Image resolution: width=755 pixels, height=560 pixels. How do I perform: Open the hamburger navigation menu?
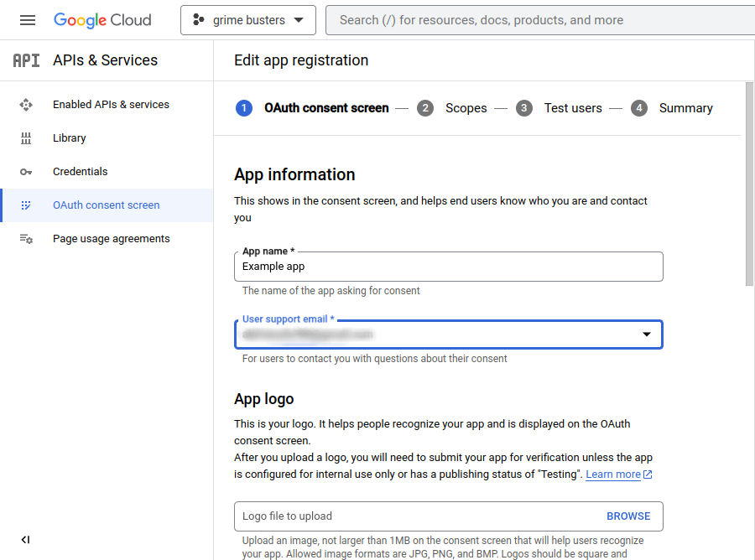tap(28, 20)
